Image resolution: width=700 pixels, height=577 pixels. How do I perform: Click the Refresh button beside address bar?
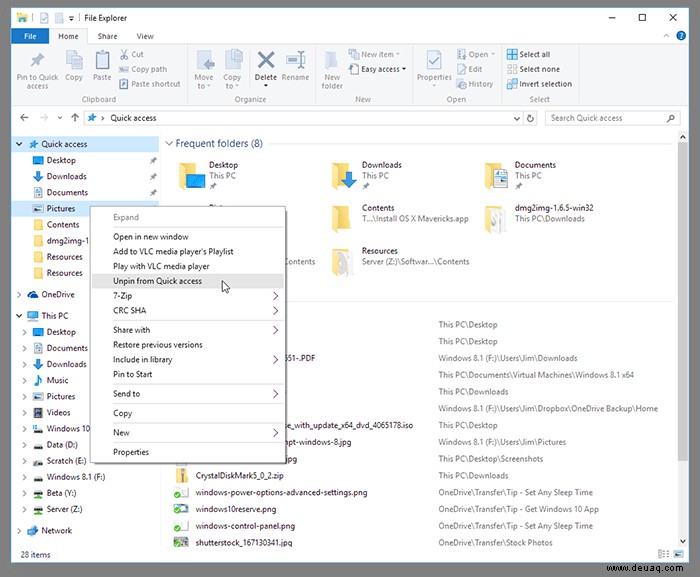pos(530,118)
